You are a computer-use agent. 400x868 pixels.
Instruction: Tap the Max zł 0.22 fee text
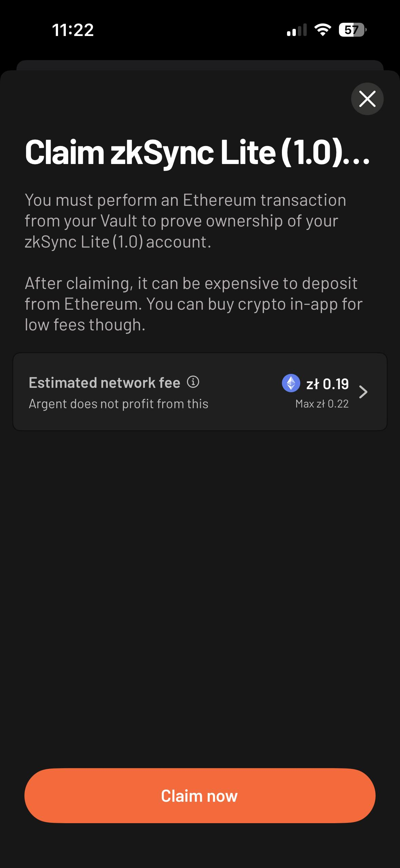click(x=322, y=404)
